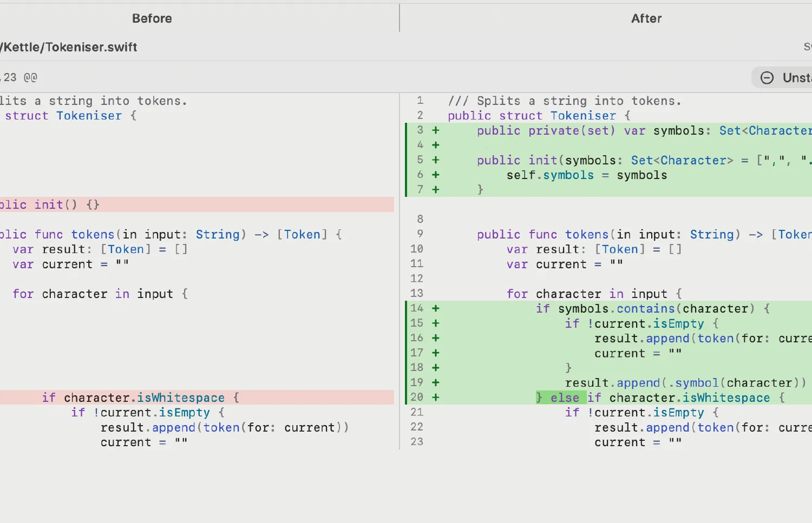Click "var result: [Token] = []" in the Before pane
Image resolution: width=812 pixels, height=523 pixels.
pos(100,249)
